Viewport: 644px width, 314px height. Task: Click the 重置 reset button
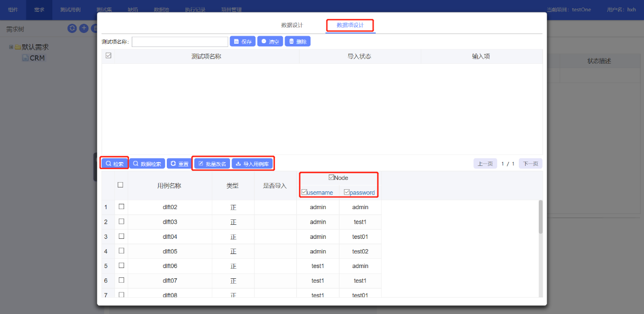[179, 163]
